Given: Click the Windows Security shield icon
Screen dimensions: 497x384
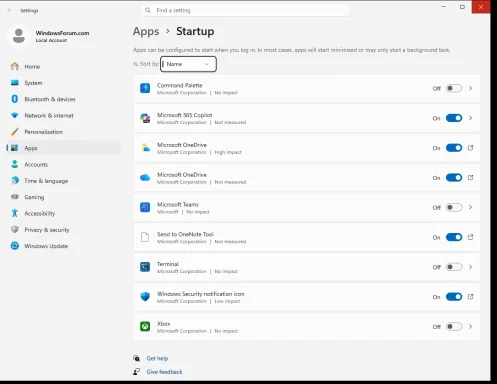Looking at the screenshot, I should [145, 297].
